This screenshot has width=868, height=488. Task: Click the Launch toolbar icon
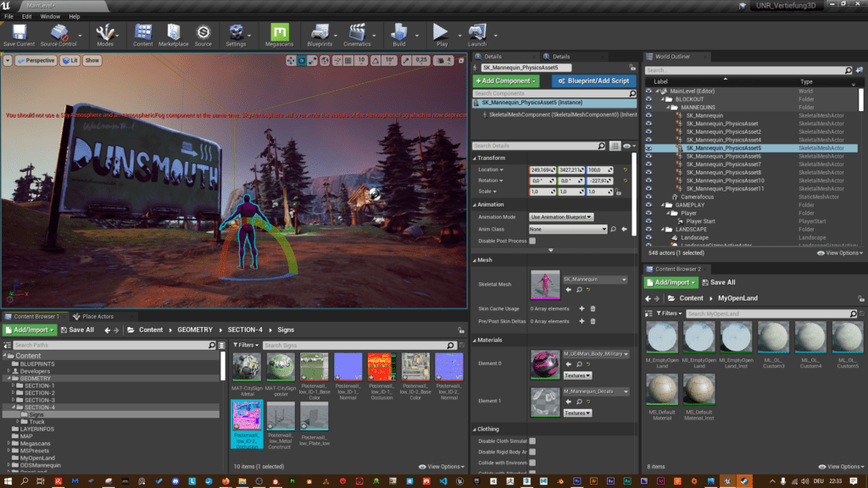click(477, 36)
